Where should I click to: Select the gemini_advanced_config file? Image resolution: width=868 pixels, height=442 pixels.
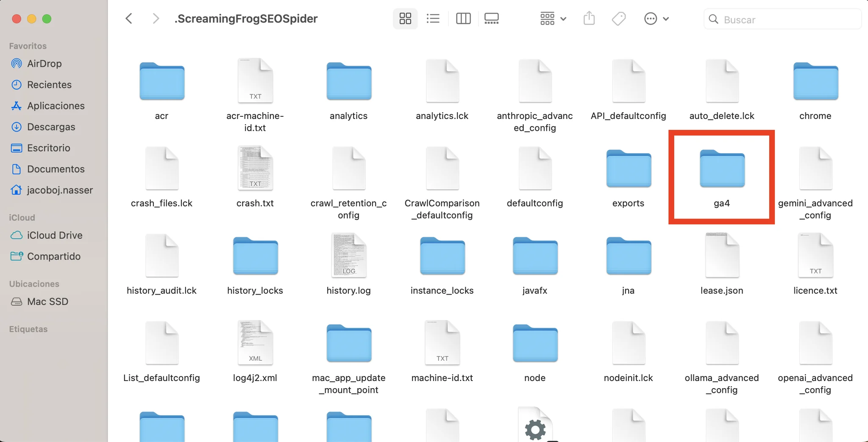point(815,168)
